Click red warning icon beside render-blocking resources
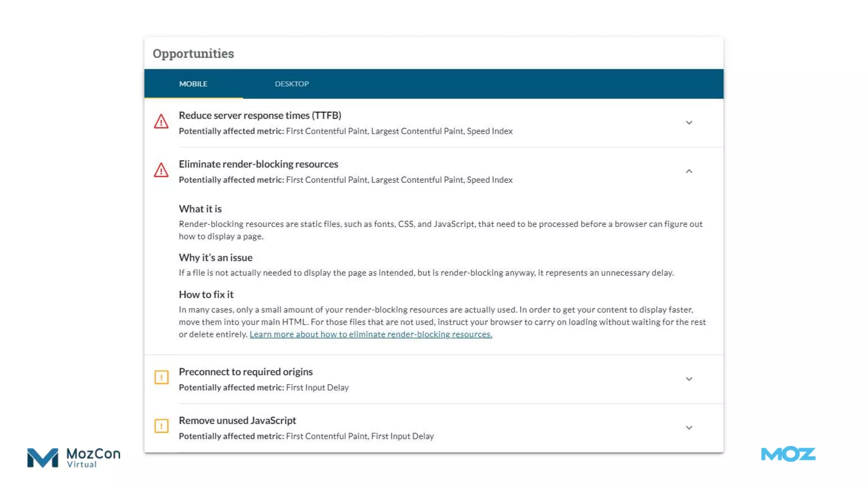Viewport: 868px width, 488px height. pos(161,171)
